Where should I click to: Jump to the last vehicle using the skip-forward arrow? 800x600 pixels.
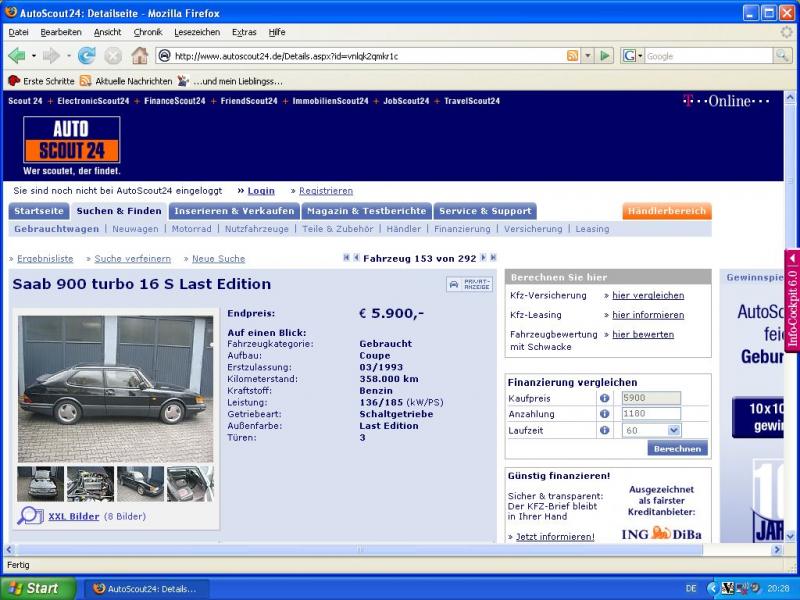coord(493,258)
